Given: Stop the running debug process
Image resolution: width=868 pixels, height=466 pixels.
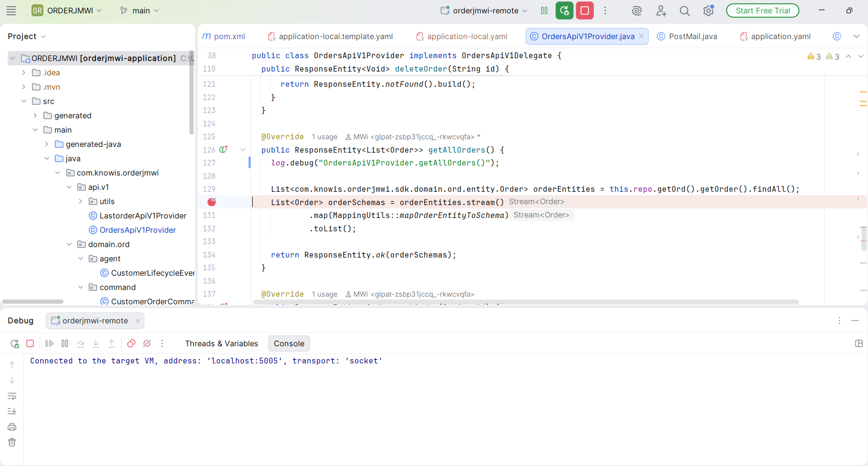Looking at the screenshot, I should pos(30,343).
